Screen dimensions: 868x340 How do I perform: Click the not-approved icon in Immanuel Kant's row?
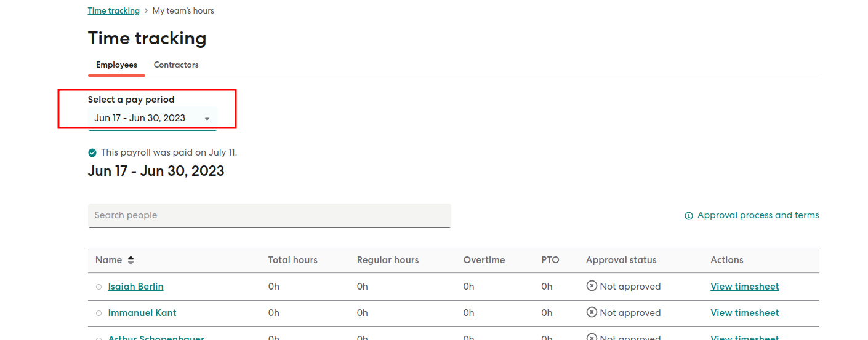point(592,312)
